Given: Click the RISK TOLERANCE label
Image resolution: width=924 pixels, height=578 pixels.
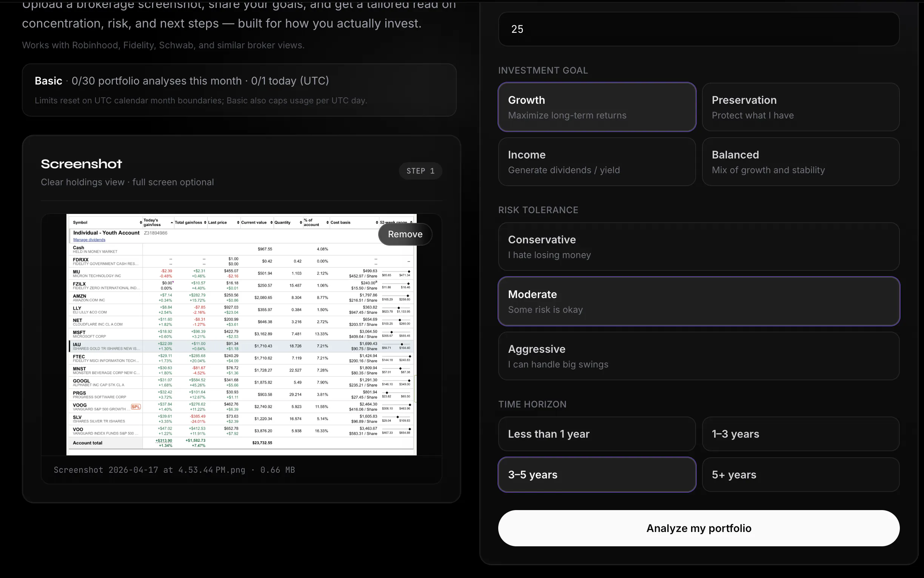Looking at the screenshot, I should 538,210.
